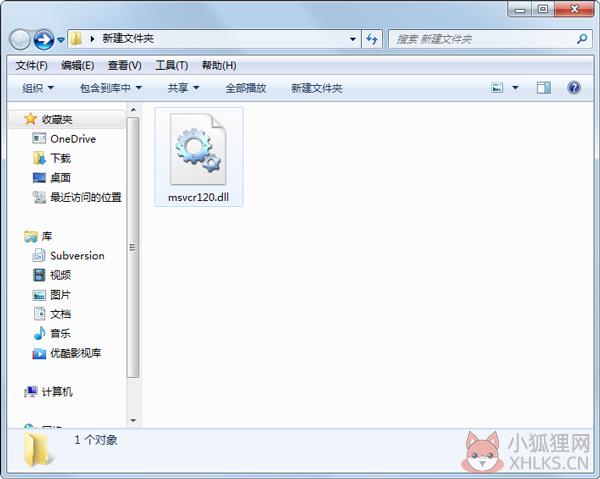This screenshot has height=479, width=600.
Task: Open 最近访问的位置
Action: pos(86,197)
